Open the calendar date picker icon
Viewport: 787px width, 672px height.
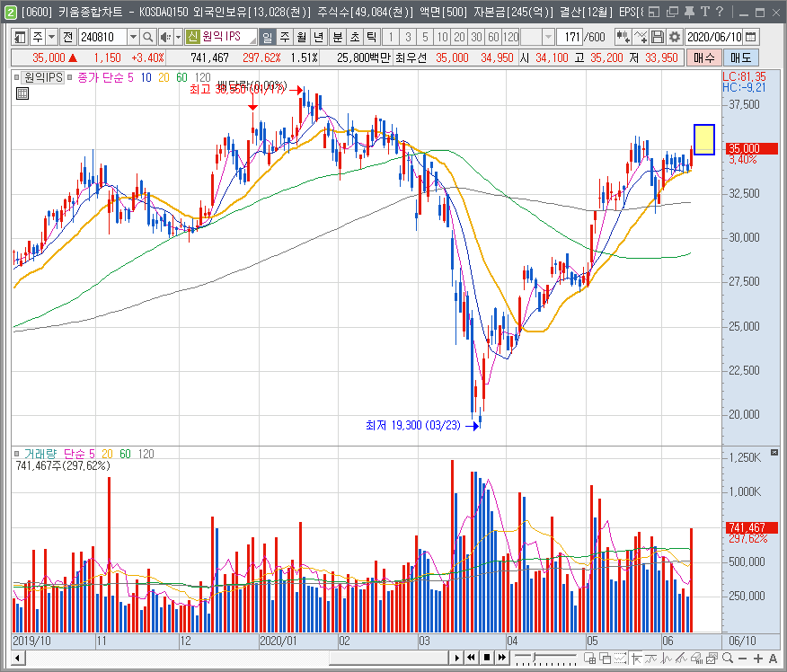pyautogui.click(x=751, y=37)
